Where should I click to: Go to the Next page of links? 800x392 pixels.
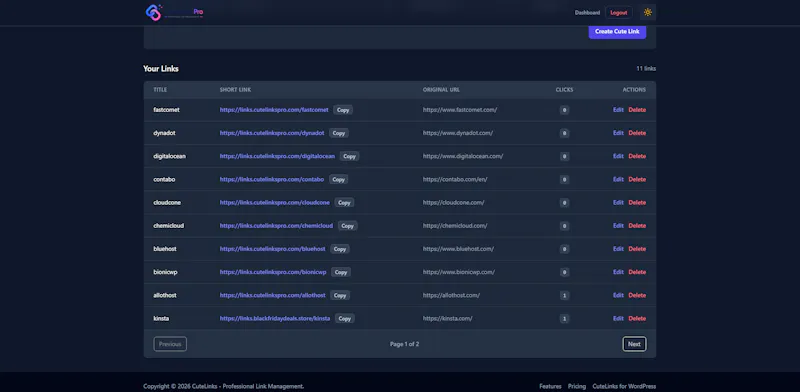(634, 344)
